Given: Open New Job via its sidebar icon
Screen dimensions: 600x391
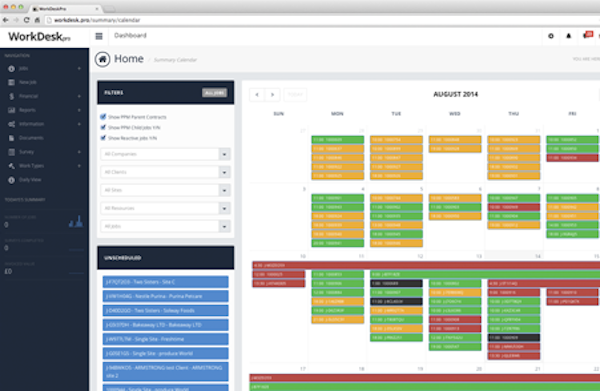Looking at the screenshot, I should point(11,82).
